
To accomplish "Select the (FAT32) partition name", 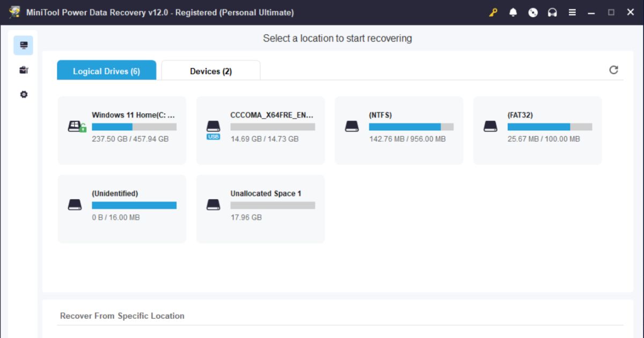I will (520, 115).
